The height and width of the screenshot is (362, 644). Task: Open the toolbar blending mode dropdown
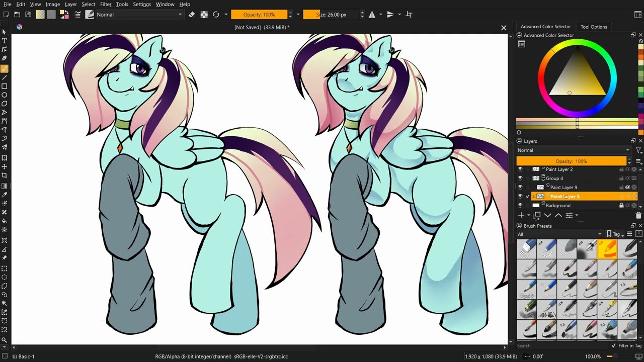coord(139,15)
